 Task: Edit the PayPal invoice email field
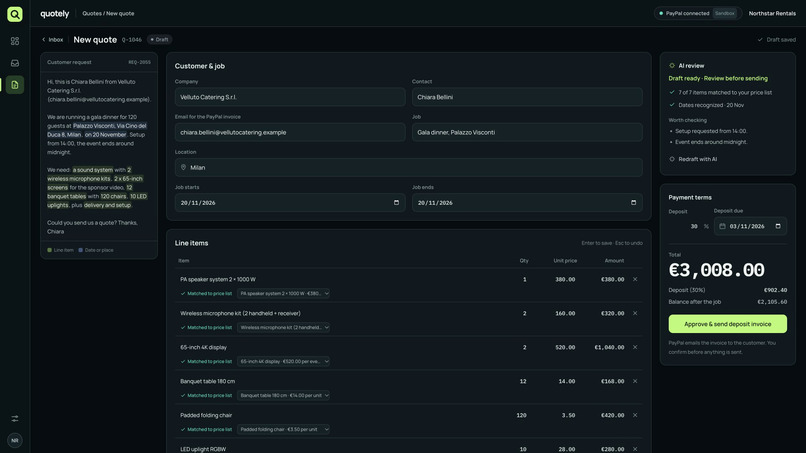point(290,132)
